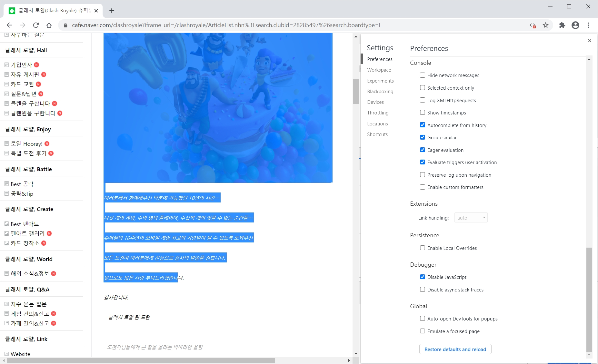This screenshot has height=364, width=598.
Task: Click the board icon beside 카페 건의&신고
Action: point(6,323)
